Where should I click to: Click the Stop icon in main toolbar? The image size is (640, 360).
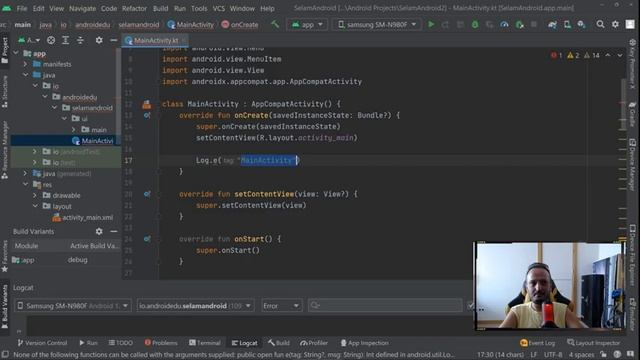(x=534, y=24)
